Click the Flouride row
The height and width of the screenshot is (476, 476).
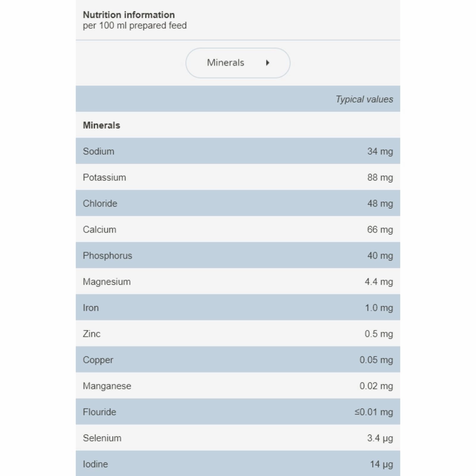click(238, 412)
